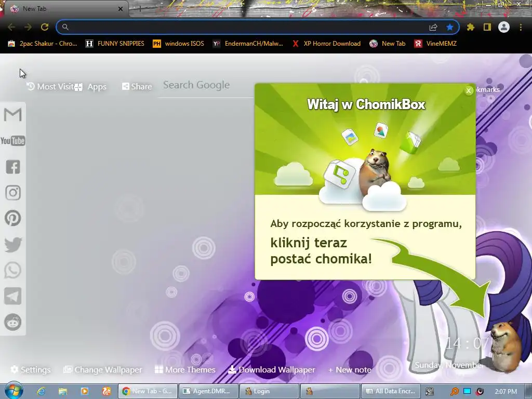The width and height of the screenshot is (532, 399).
Task: Open Chrome three-dot menu
Action: click(521, 27)
